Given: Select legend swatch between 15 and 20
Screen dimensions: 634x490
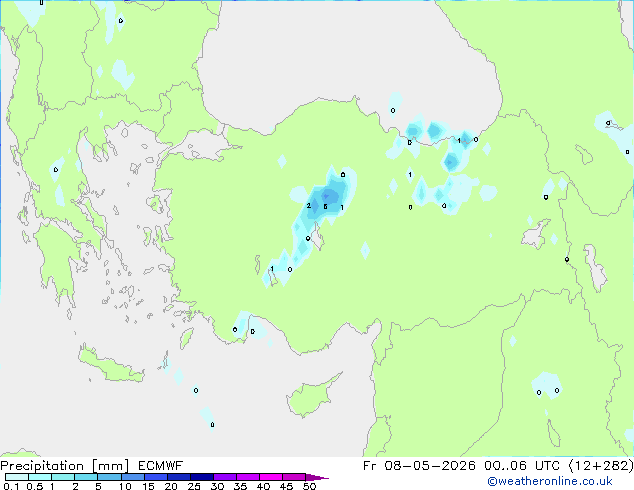Looking at the screenshot, I should [155, 477].
